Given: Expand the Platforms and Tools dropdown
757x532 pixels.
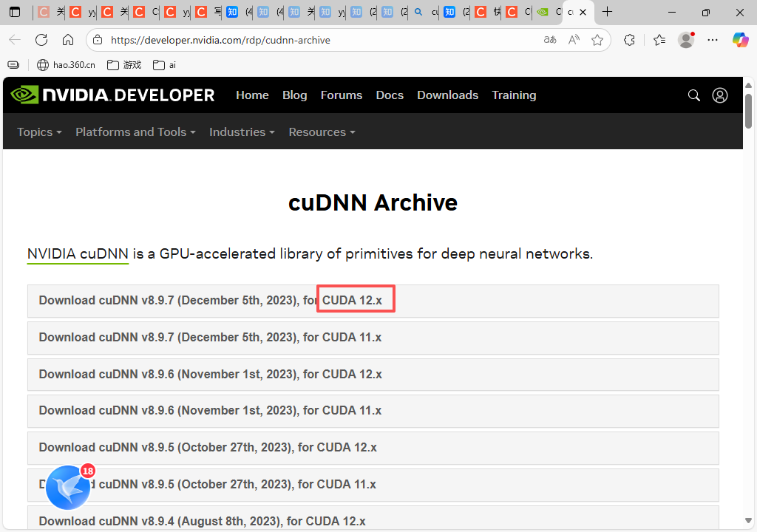Looking at the screenshot, I should [136, 132].
